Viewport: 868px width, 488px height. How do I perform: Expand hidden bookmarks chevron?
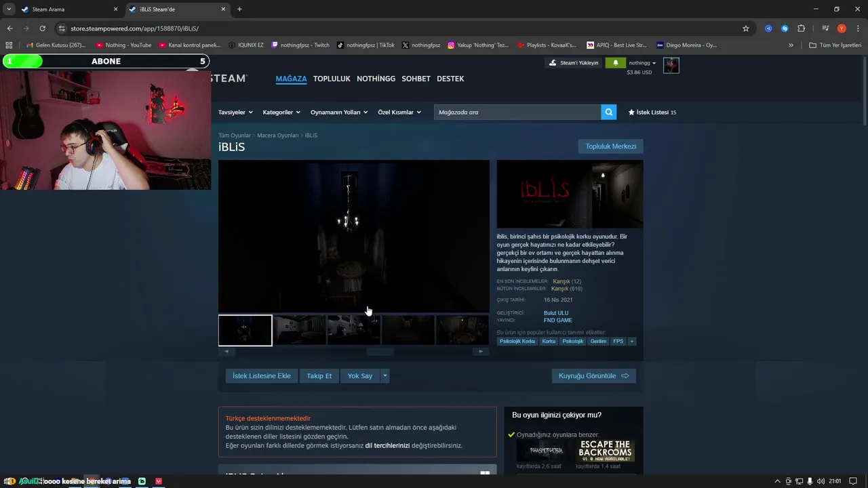click(x=791, y=45)
